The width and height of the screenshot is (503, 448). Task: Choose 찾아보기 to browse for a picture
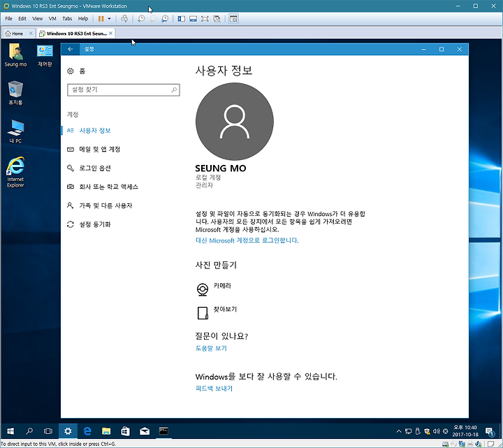[216, 312]
